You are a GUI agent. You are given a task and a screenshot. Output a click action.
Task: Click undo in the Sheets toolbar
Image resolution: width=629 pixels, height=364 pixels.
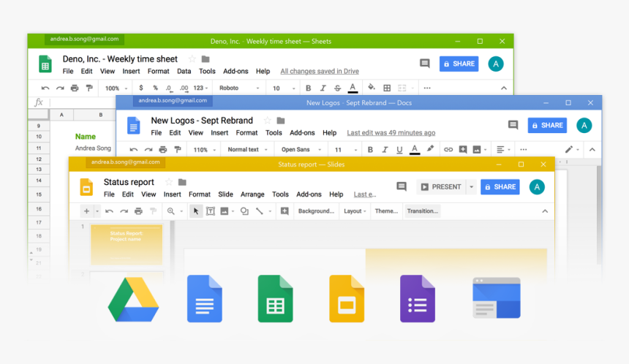point(45,88)
